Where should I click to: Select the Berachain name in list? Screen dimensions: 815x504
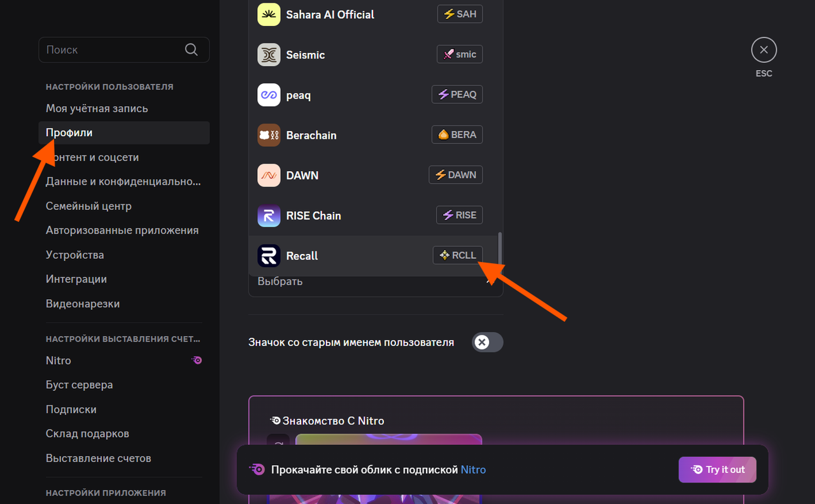point(311,135)
